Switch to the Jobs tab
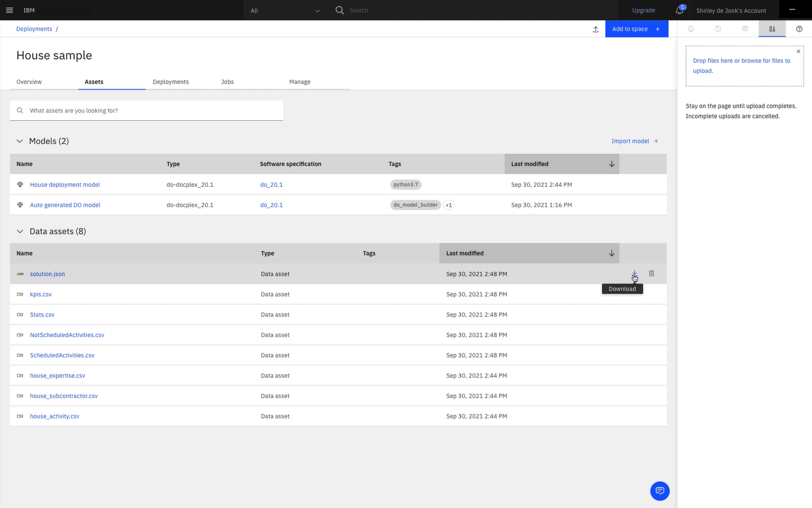The height and width of the screenshot is (508, 812). click(x=227, y=81)
